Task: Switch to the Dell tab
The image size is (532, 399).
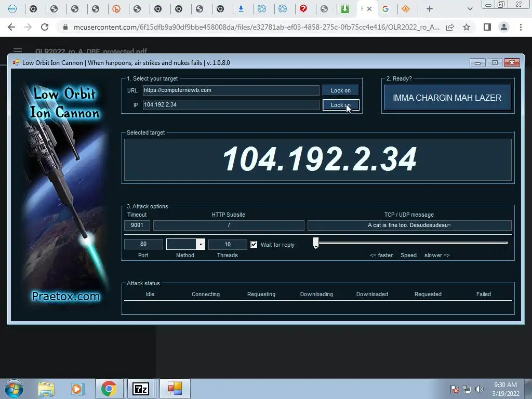Action: (12, 9)
